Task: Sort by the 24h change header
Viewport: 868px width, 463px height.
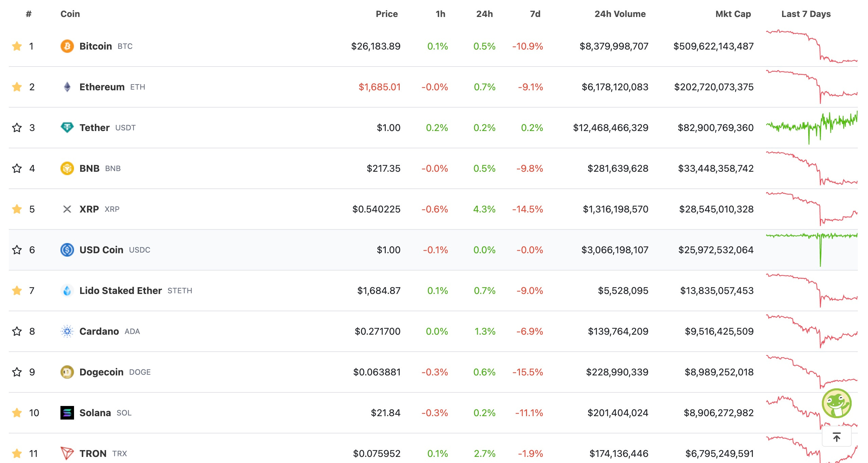Action: pos(485,14)
